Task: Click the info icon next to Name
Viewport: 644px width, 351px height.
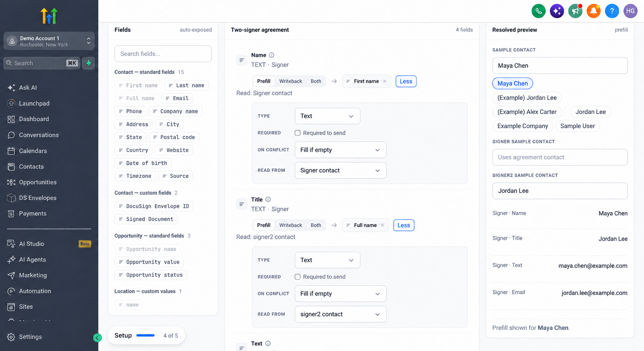Action: tap(271, 55)
